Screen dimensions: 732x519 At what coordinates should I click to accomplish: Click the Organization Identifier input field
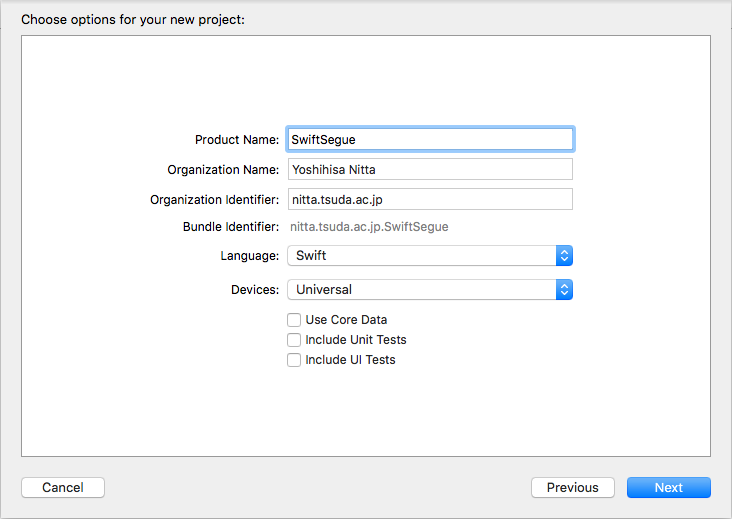(x=430, y=199)
